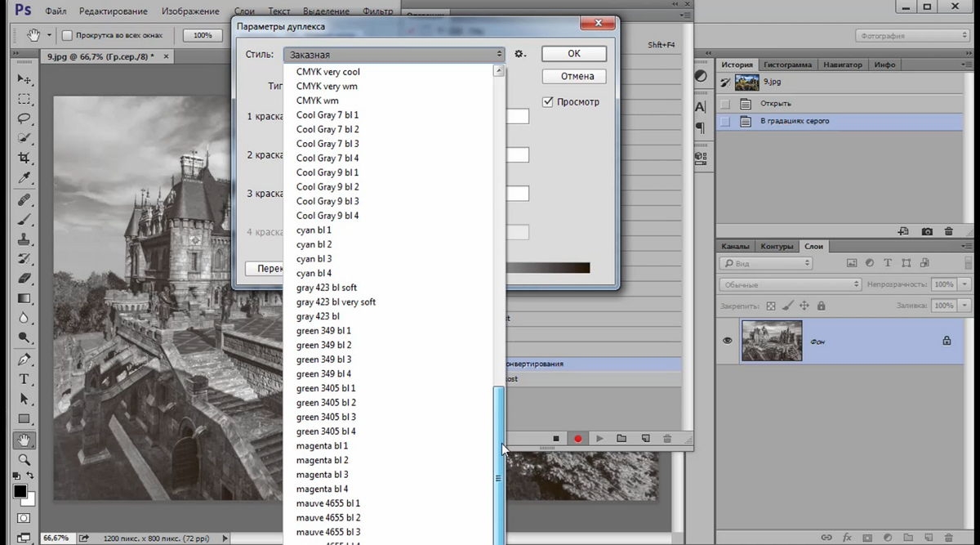Click the layer styles fx icon
Screen dimensions: 980x545
(x=847, y=538)
